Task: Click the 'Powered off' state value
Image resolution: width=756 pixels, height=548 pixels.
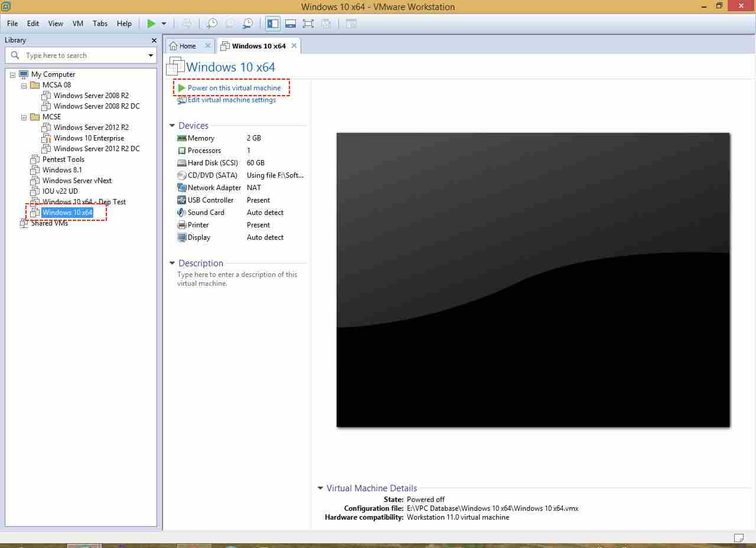Action: coord(426,500)
